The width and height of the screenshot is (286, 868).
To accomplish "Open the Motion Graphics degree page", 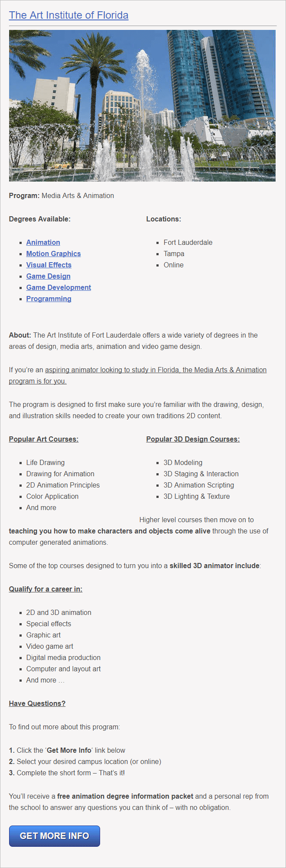I will point(53,254).
